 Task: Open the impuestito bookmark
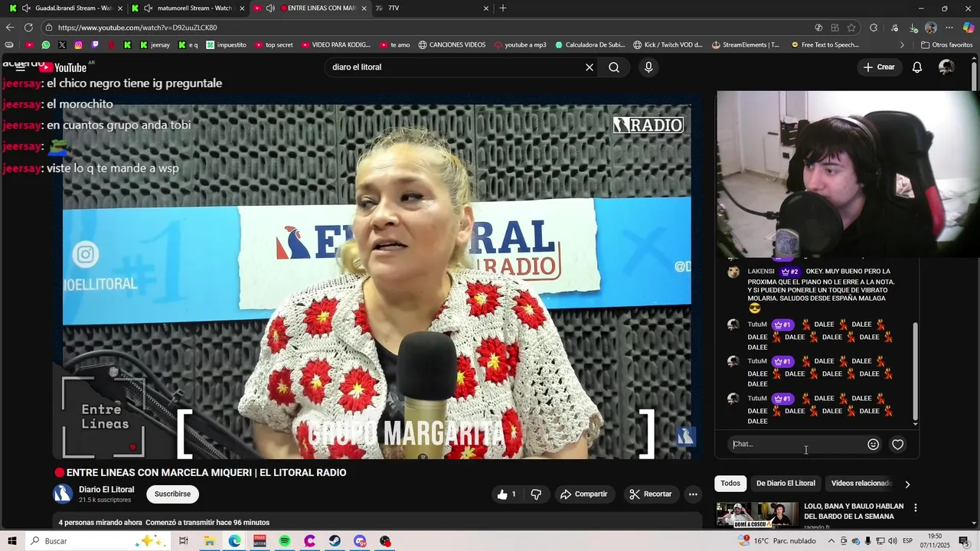(227, 45)
